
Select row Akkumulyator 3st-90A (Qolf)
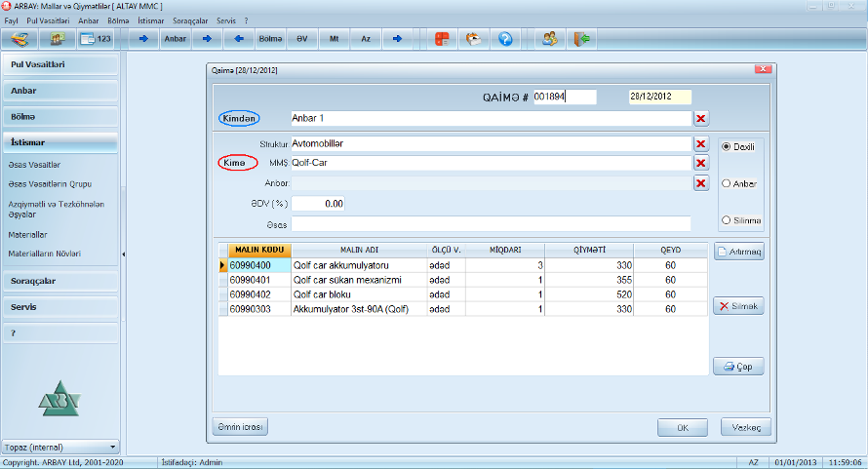pyautogui.click(x=463, y=309)
